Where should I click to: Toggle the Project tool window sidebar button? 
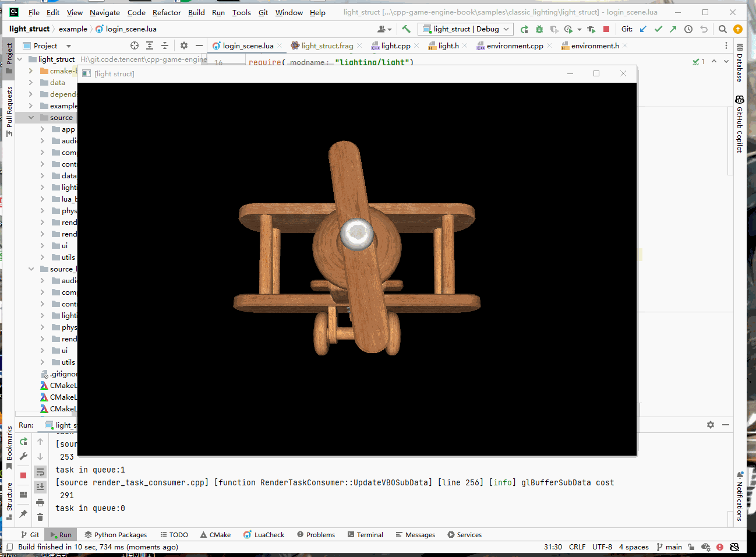[x=9, y=58]
